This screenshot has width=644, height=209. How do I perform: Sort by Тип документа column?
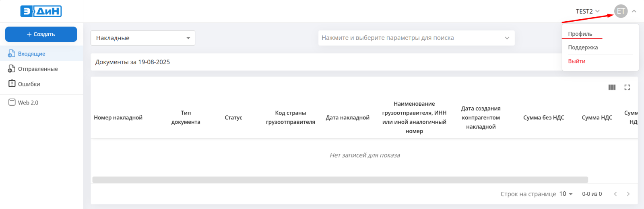coord(186,117)
